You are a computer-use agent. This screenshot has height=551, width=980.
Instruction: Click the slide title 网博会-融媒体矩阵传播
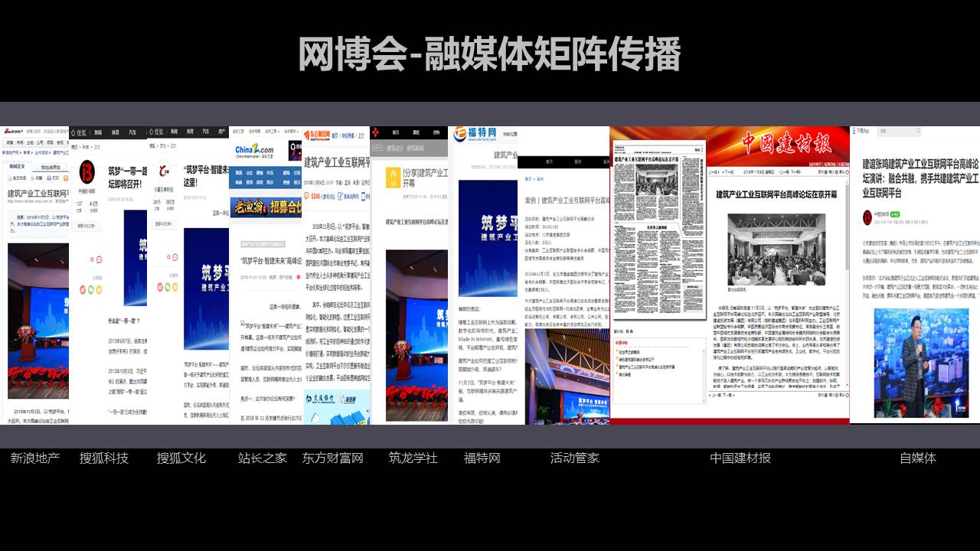point(489,54)
